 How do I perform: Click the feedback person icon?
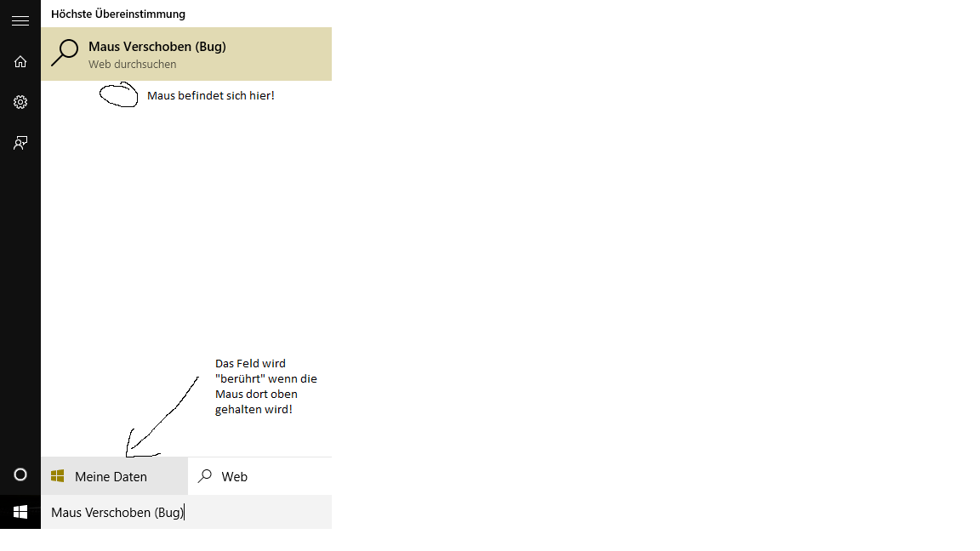(x=20, y=143)
